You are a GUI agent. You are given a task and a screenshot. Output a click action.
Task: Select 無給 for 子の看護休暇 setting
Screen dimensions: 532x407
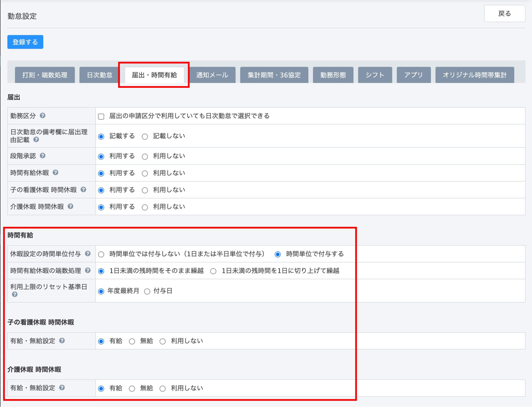[132, 341]
